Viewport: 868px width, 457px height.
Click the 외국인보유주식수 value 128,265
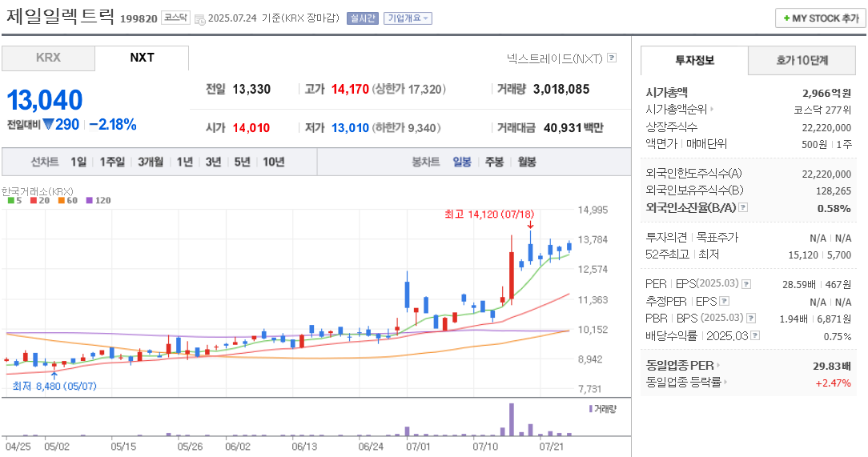833,190
